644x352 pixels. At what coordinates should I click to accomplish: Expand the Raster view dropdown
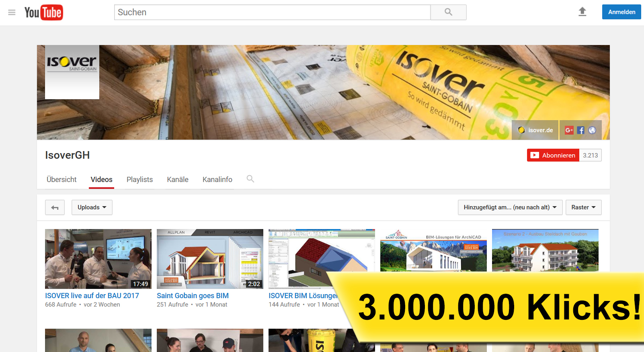[583, 207]
